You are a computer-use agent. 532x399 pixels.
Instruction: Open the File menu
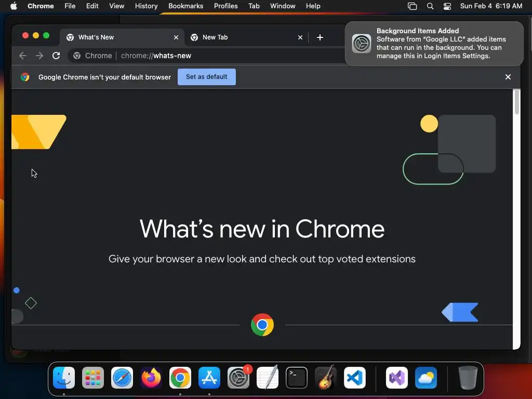click(70, 6)
